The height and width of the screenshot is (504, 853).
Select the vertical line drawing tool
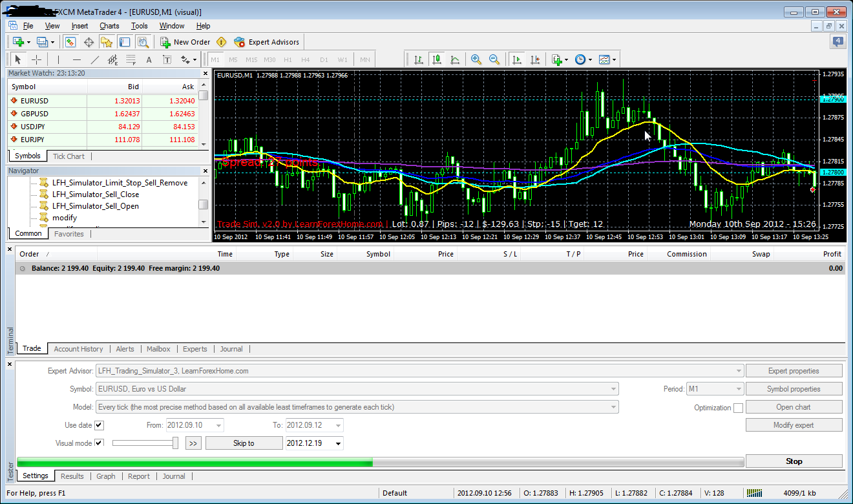(58, 59)
